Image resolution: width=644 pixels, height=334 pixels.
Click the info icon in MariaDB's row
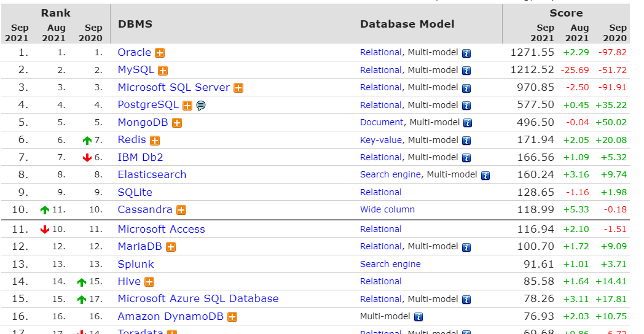466,247
